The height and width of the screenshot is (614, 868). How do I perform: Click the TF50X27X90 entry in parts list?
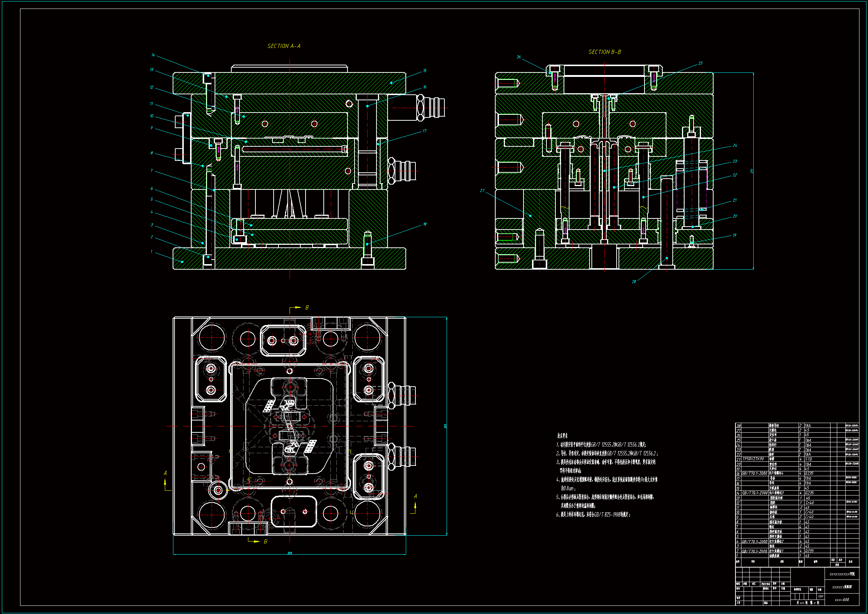753,459
